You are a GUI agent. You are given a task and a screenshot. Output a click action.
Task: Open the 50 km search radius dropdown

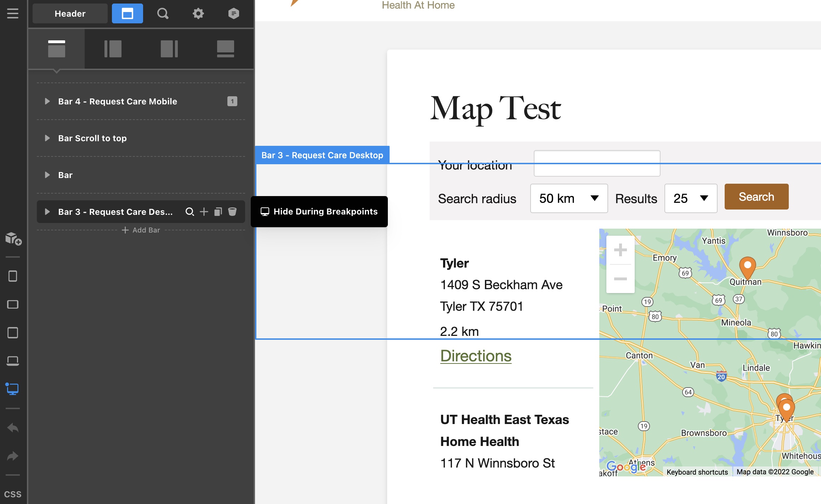point(568,198)
